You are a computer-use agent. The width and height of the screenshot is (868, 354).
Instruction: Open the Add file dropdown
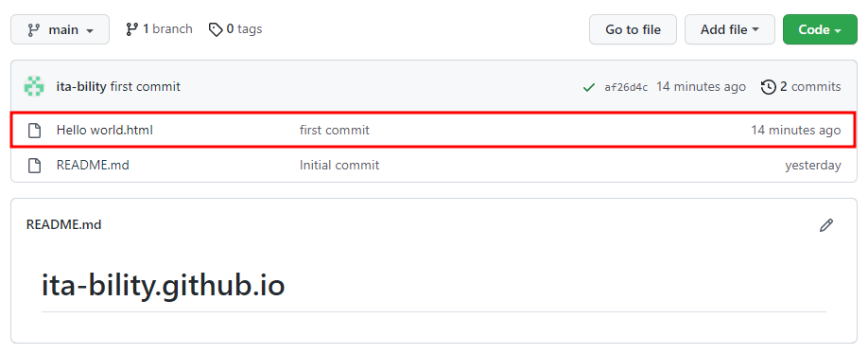pyautogui.click(x=729, y=29)
